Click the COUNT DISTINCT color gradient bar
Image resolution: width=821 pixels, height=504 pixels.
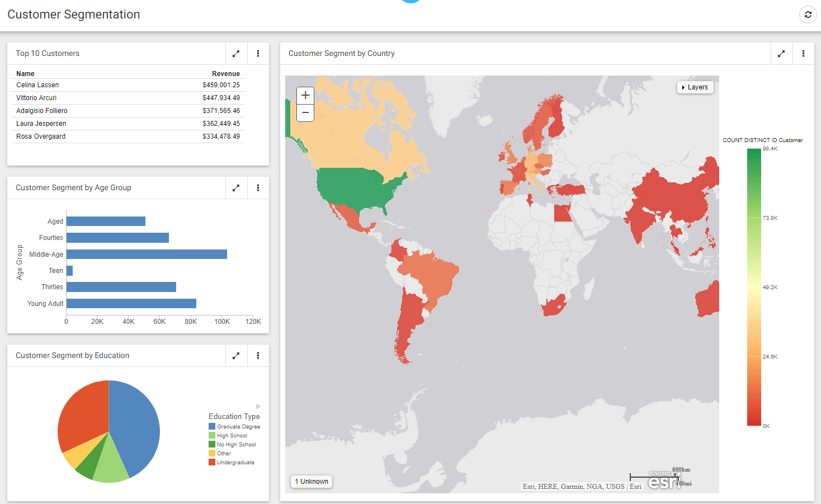coord(754,288)
